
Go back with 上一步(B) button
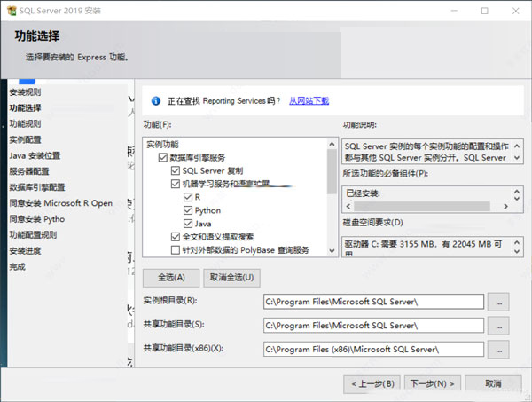point(372,383)
